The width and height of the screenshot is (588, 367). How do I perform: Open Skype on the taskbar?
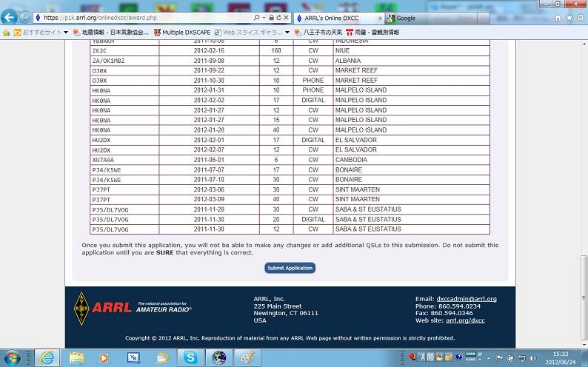(x=190, y=358)
